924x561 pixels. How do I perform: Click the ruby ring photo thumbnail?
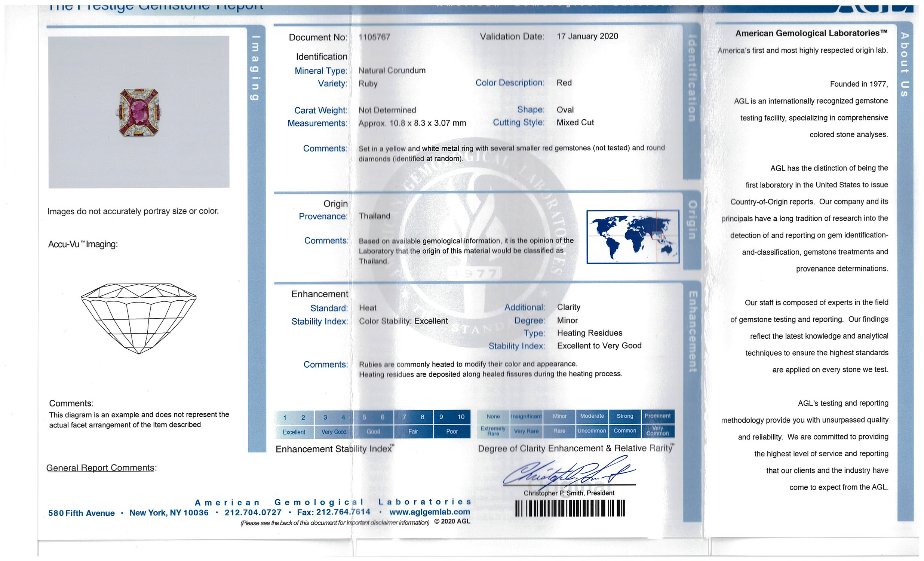[x=138, y=112]
